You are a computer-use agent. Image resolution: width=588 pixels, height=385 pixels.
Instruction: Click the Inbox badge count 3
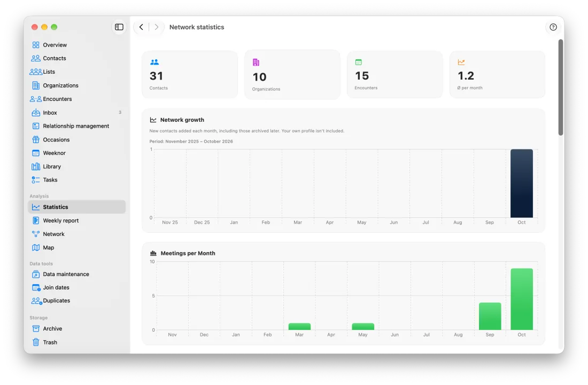pos(120,112)
